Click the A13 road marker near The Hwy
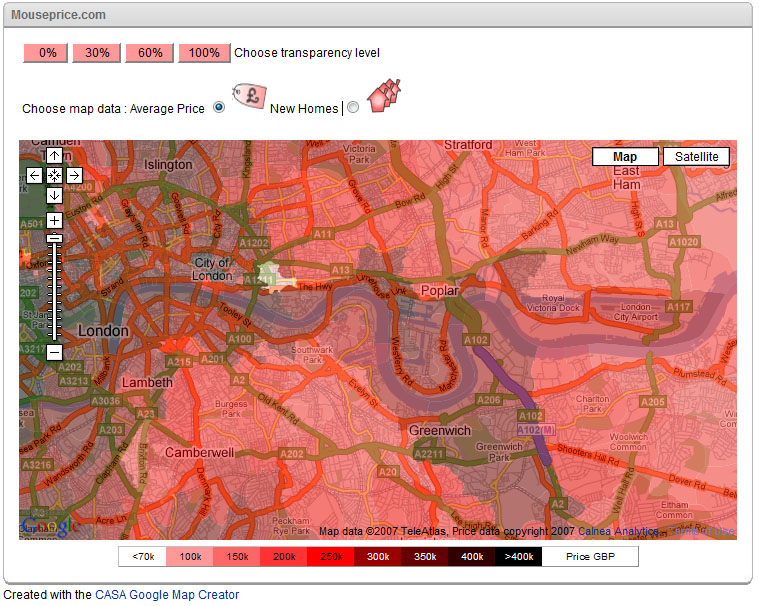The width and height of the screenshot is (759, 606). point(340,270)
